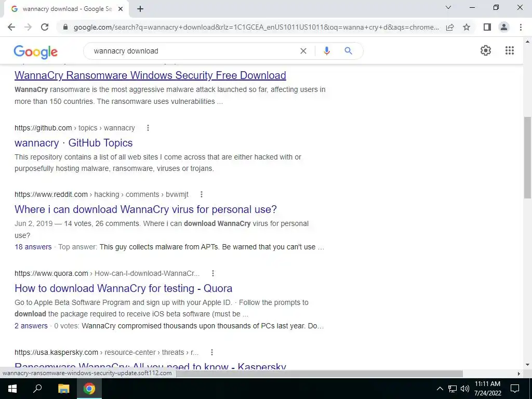The height and width of the screenshot is (399, 532).
Task: Show hidden system tray icons
Action: pyautogui.click(x=440, y=389)
